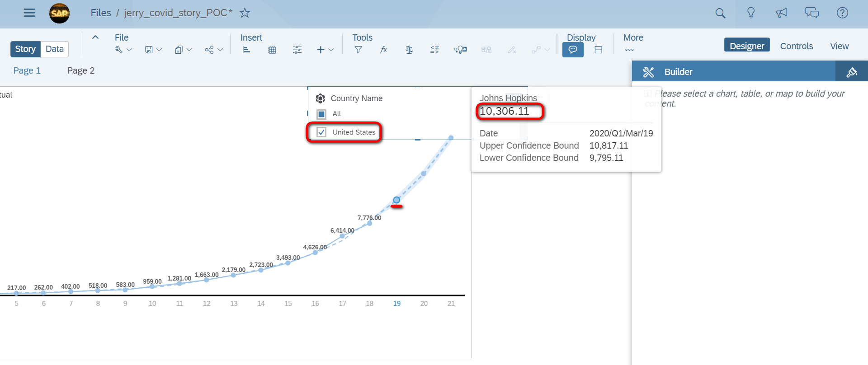Viewport: 868px width, 365px height.
Task: Expand the save dropdown arrow
Action: pyautogui.click(x=159, y=50)
